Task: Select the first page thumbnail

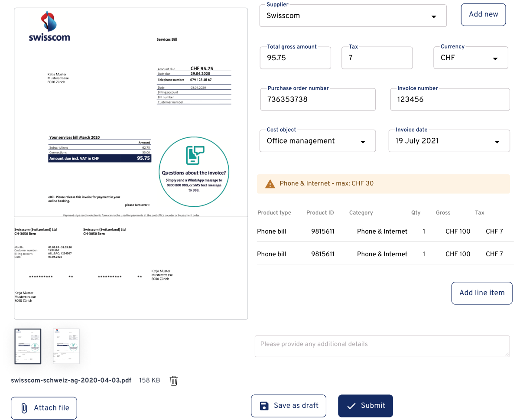Action: (x=28, y=346)
